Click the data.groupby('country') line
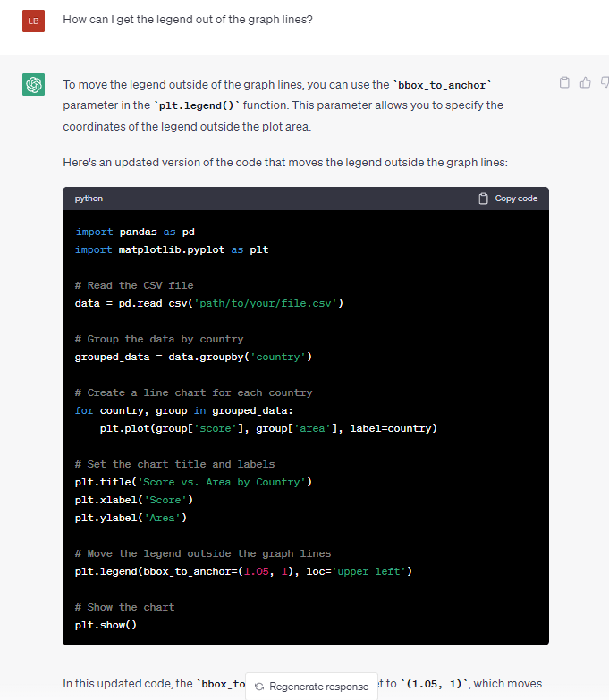The width and height of the screenshot is (609, 700). 193,357
